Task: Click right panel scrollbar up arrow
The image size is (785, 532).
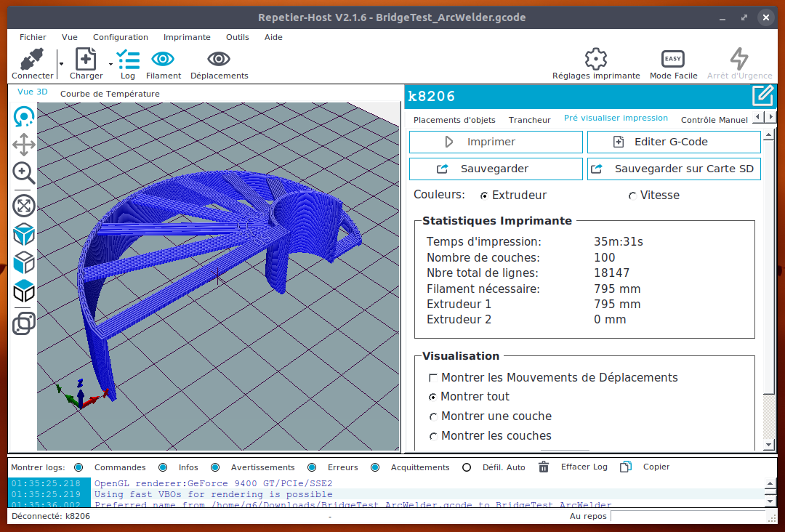Action: tap(769, 136)
